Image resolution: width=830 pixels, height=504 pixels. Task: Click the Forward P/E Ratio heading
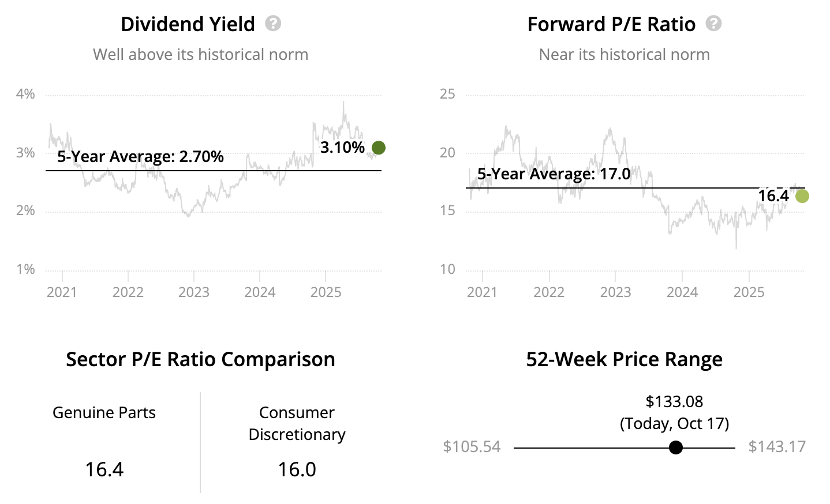pyautogui.click(x=611, y=24)
